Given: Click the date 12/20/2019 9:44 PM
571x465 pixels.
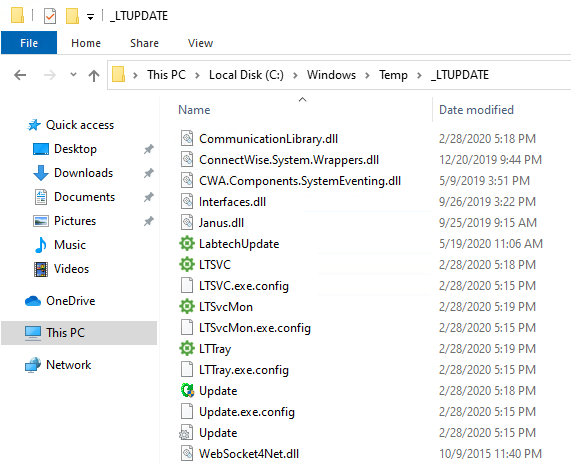Looking at the screenshot, I should point(490,160).
